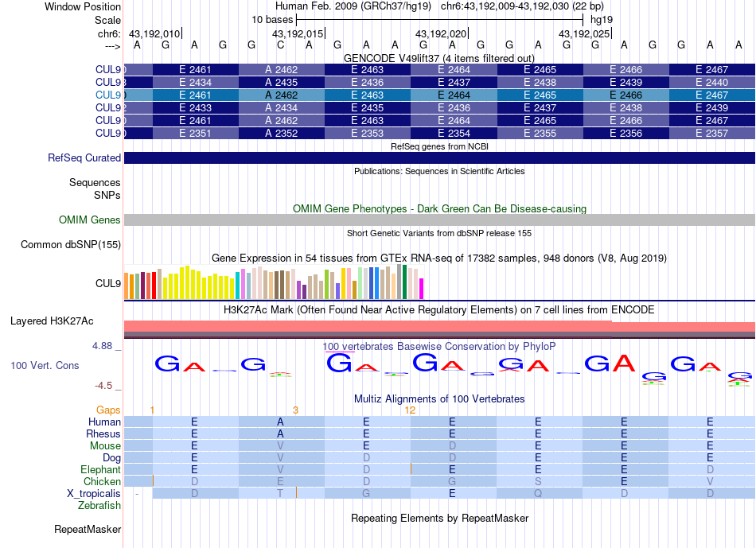
Task: Click the '--->' sequence direction arrow
Action: pyautogui.click(x=113, y=46)
